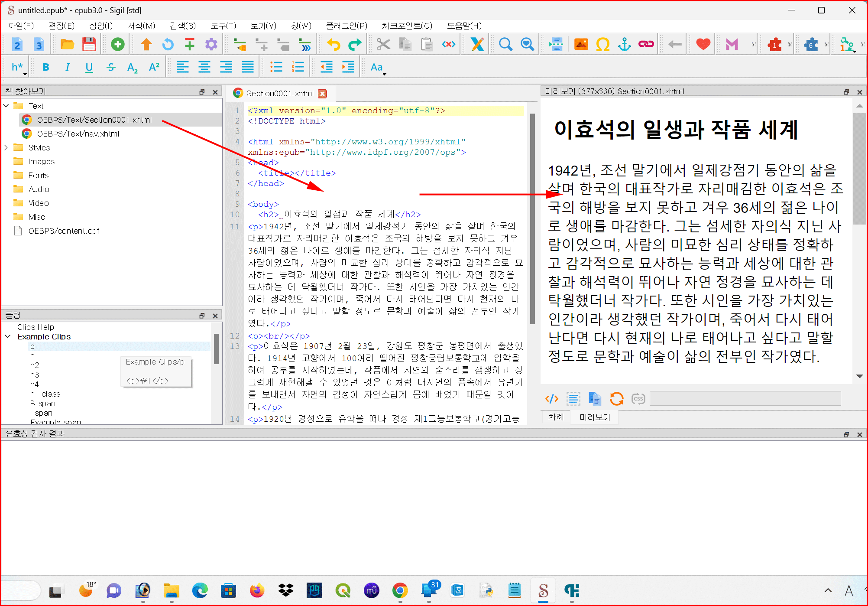Click the Insert anchor ID icon
868x606 pixels.
coord(624,44)
